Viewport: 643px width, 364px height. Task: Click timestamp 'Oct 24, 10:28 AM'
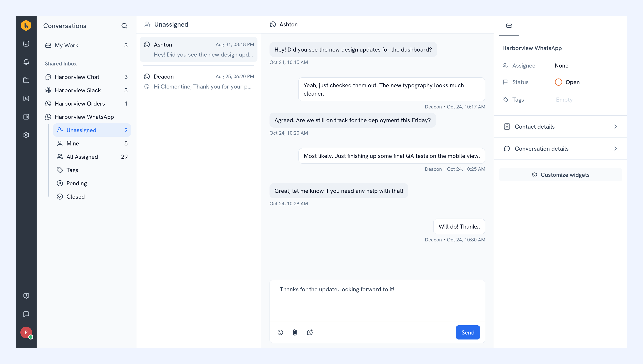click(x=288, y=203)
